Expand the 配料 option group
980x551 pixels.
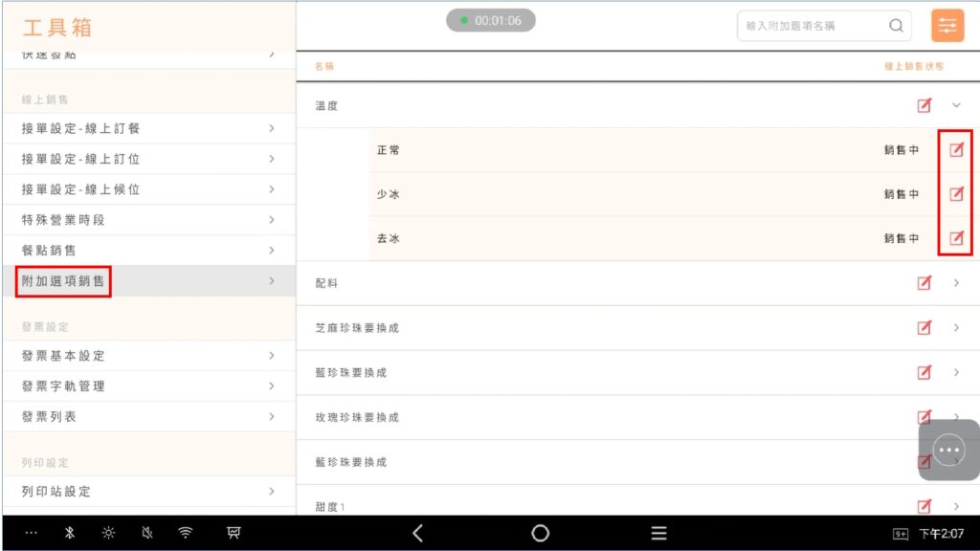pos(955,283)
